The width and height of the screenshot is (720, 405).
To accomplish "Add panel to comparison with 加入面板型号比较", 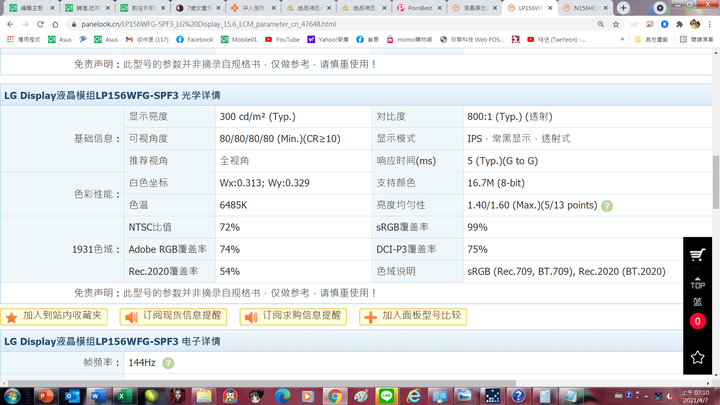I will [413, 316].
